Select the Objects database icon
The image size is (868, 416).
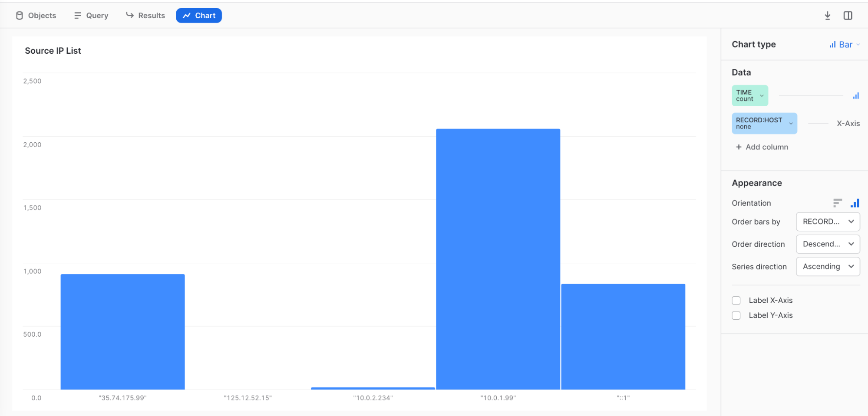(20, 15)
